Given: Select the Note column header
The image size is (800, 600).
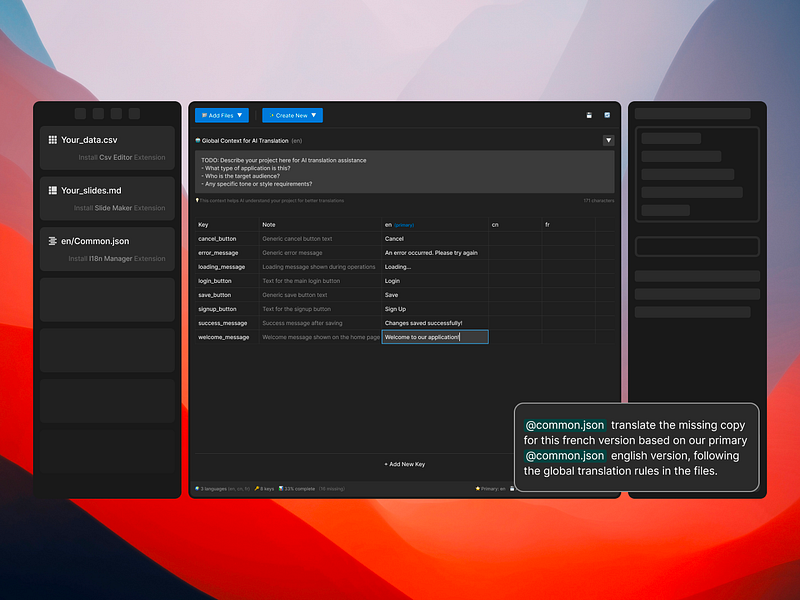Looking at the screenshot, I should click(320, 224).
